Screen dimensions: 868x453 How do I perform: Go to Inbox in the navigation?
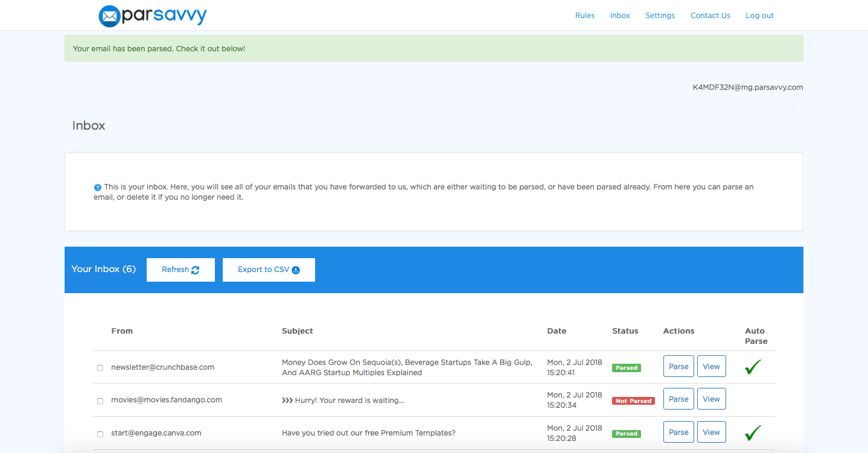click(x=620, y=16)
